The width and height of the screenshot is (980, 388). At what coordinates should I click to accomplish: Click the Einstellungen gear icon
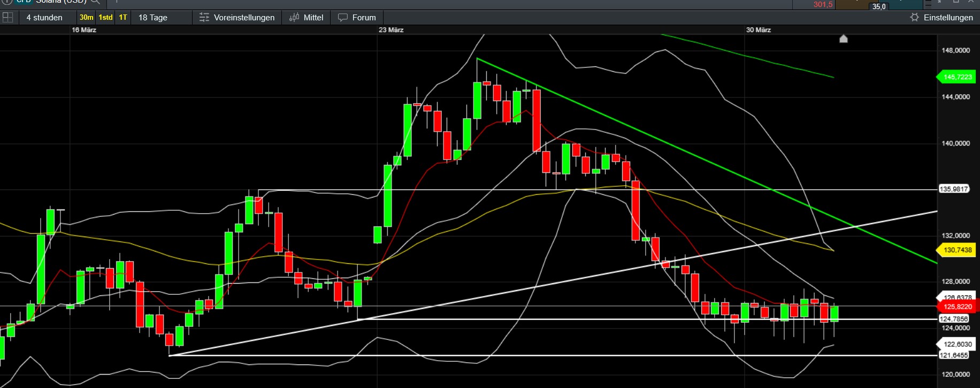[x=914, y=18]
